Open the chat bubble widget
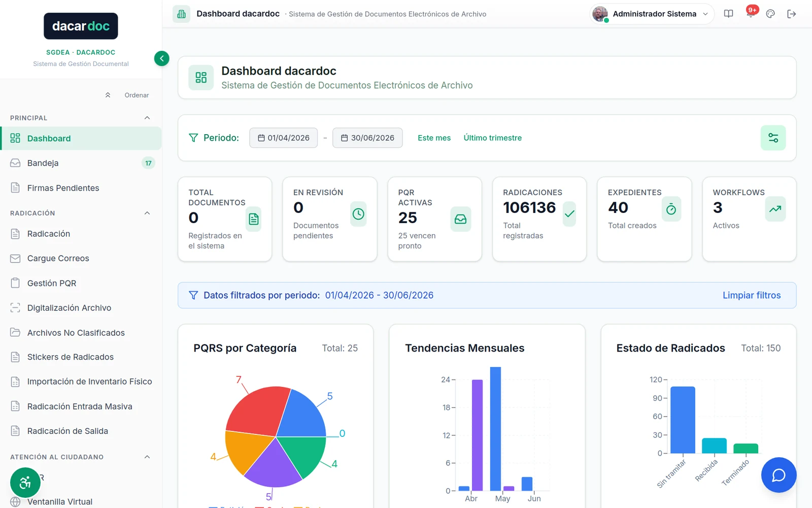812x508 pixels. (x=779, y=475)
